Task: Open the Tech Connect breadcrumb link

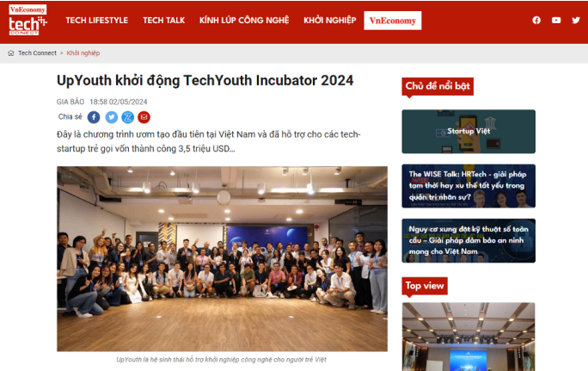Action: (x=37, y=53)
